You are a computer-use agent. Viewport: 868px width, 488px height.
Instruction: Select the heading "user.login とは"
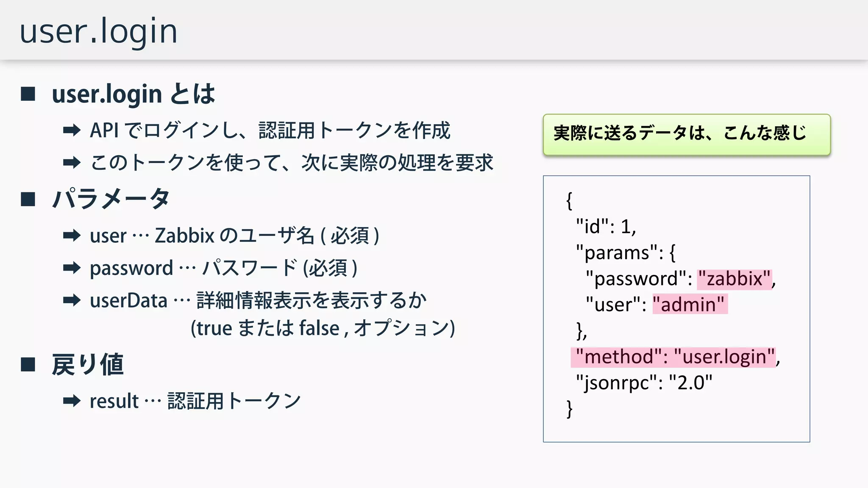pyautogui.click(x=134, y=94)
